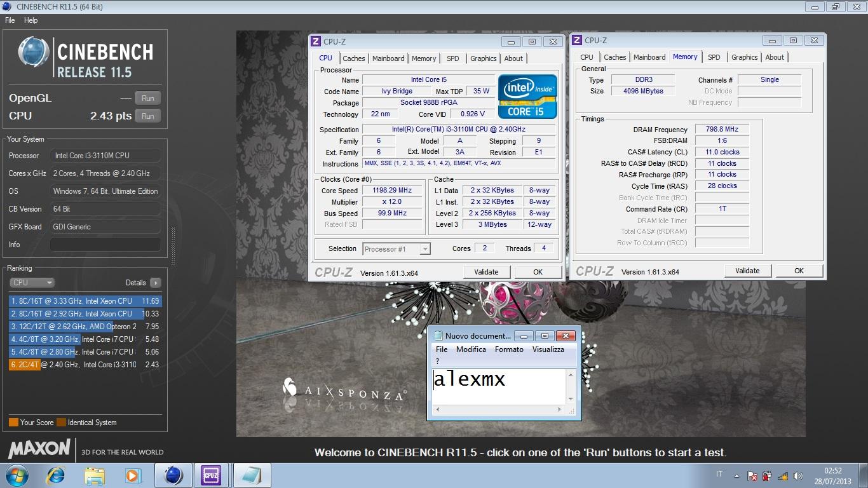Switch to Memory tab in the CPU-Z CPU window
This screenshot has width=868, height=488.
tap(424, 58)
